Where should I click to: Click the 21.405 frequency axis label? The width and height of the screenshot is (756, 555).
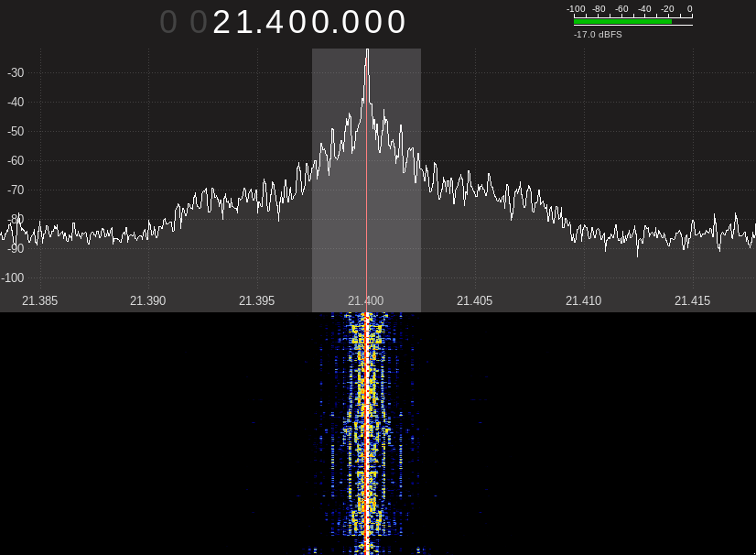pyautogui.click(x=475, y=300)
